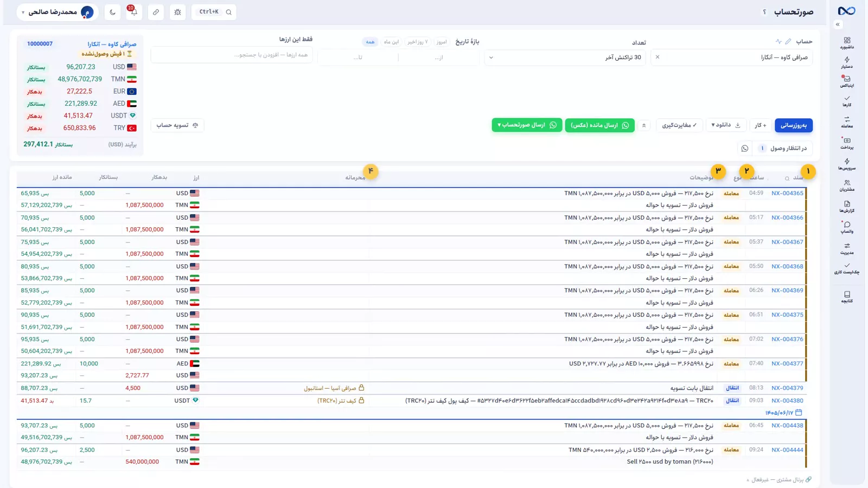868x488 pixels.
Task: Collapse the sidebar with double chevron
Action: [x=838, y=24]
